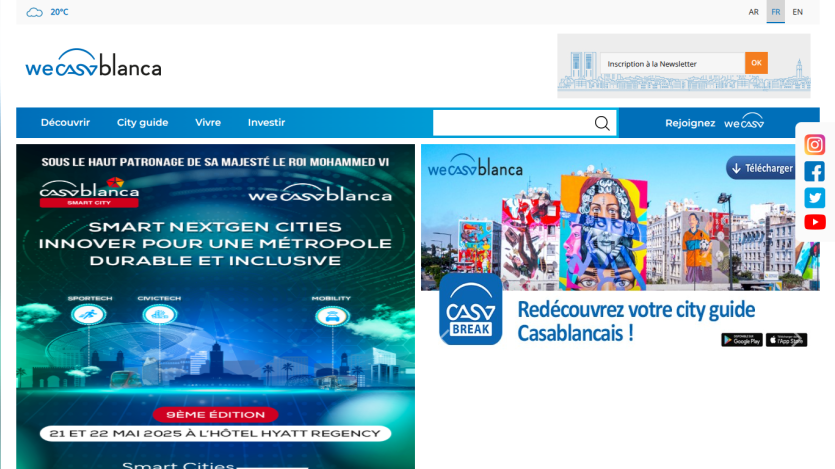This screenshot has height=469, width=835.
Task: Open the YouTube social link
Action: pos(814,222)
